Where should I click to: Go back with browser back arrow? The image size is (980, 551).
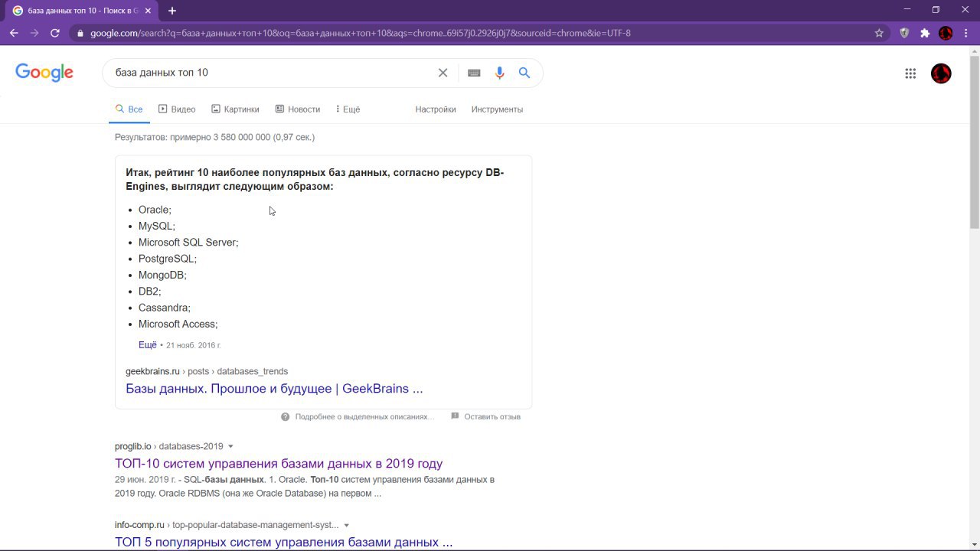[14, 33]
